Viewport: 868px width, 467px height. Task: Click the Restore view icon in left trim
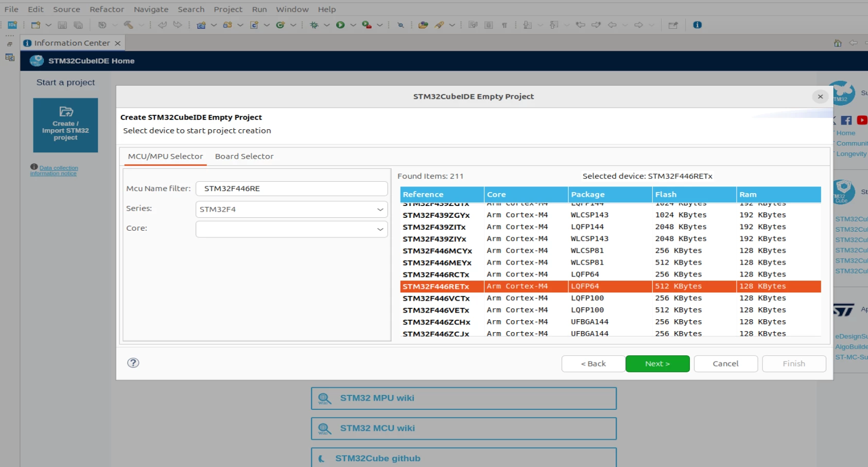click(x=10, y=44)
